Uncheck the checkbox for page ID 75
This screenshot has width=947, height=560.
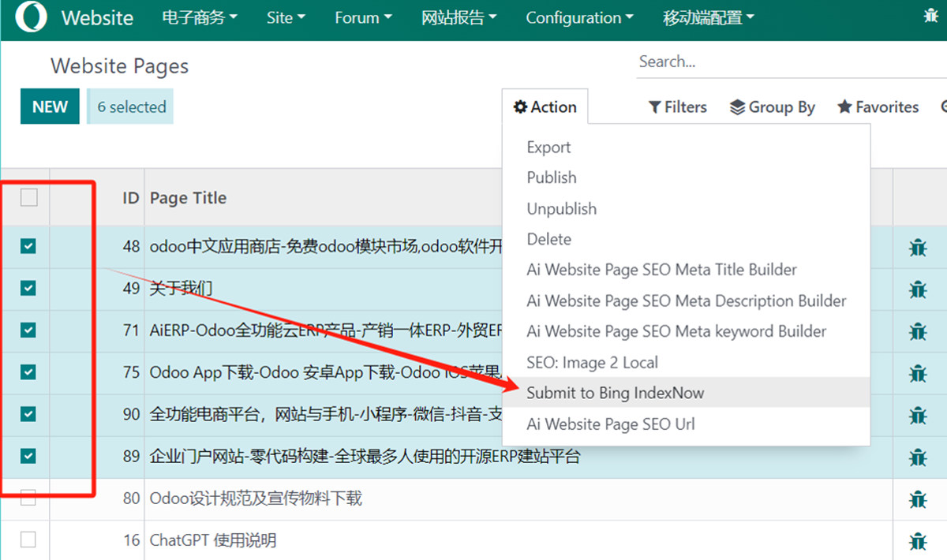tap(28, 371)
